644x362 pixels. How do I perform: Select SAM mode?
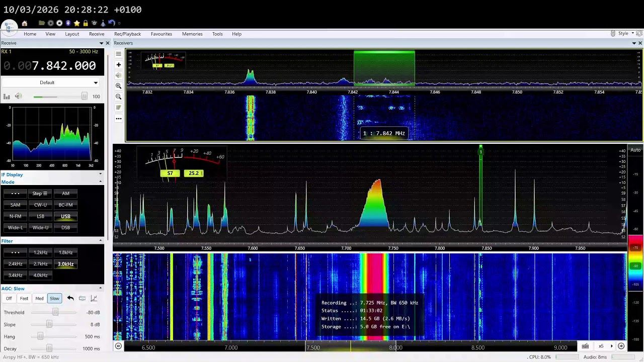[15, 205]
